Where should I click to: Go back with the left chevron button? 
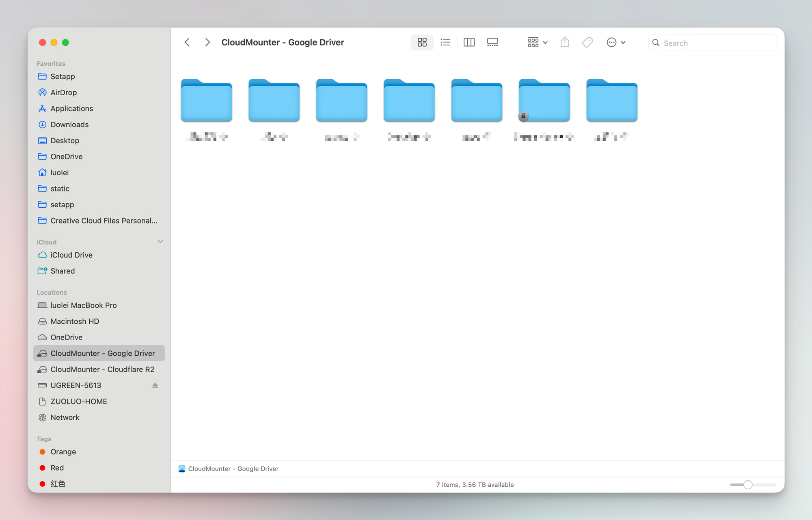[187, 42]
